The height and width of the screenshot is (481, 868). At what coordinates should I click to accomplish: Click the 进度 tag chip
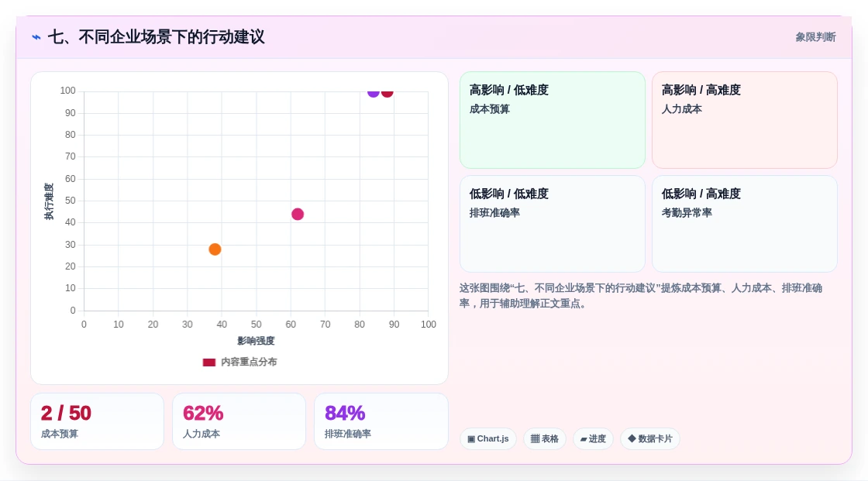(593, 439)
